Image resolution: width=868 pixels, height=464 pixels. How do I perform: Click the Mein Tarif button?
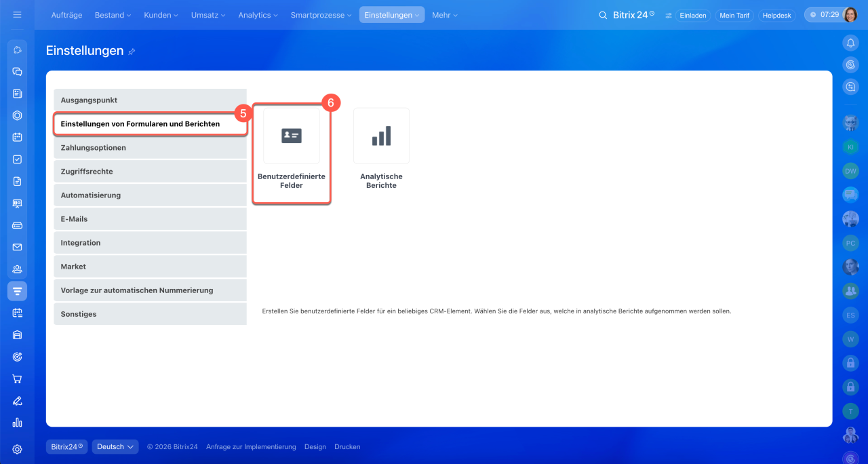[x=734, y=15]
